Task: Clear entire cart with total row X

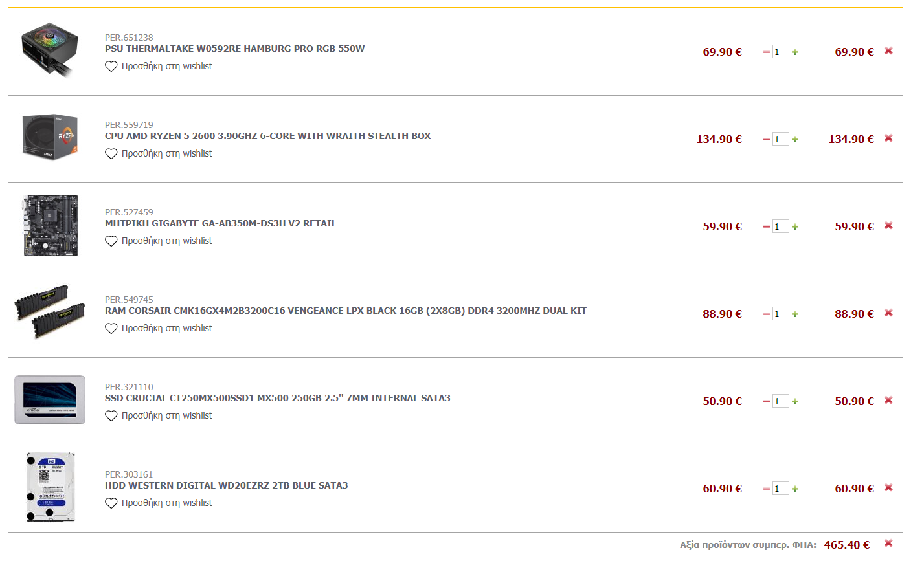Action: click(x=888, y=544)
